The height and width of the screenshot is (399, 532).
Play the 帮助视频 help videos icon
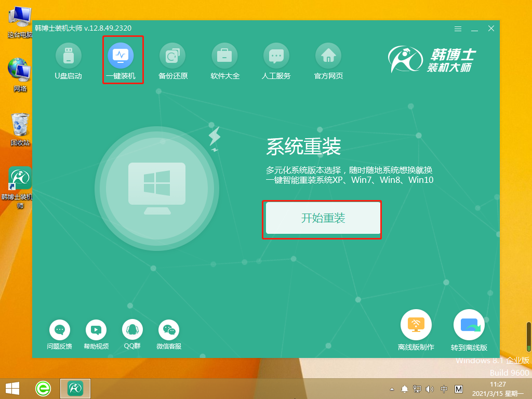tap(96, 330)
